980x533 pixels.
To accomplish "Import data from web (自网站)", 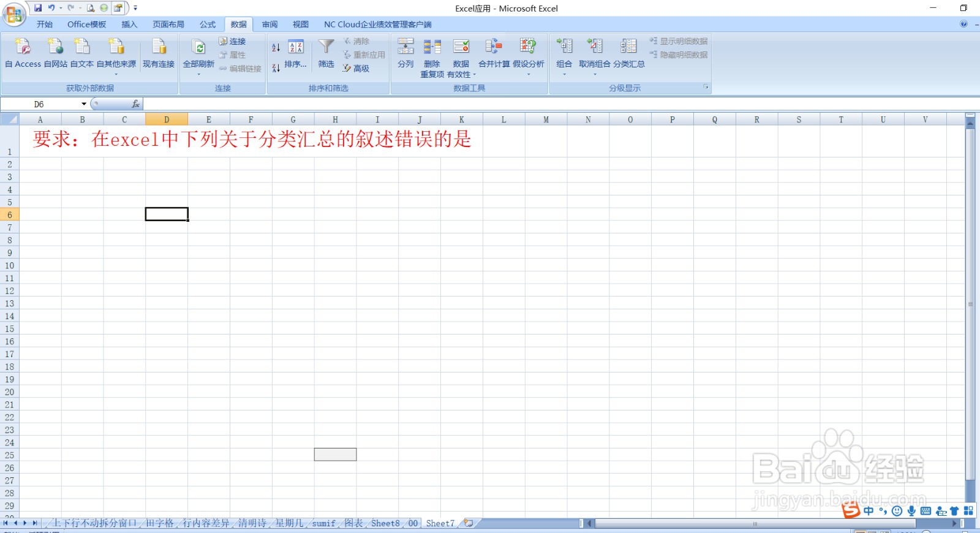I will tap(56, 53).
